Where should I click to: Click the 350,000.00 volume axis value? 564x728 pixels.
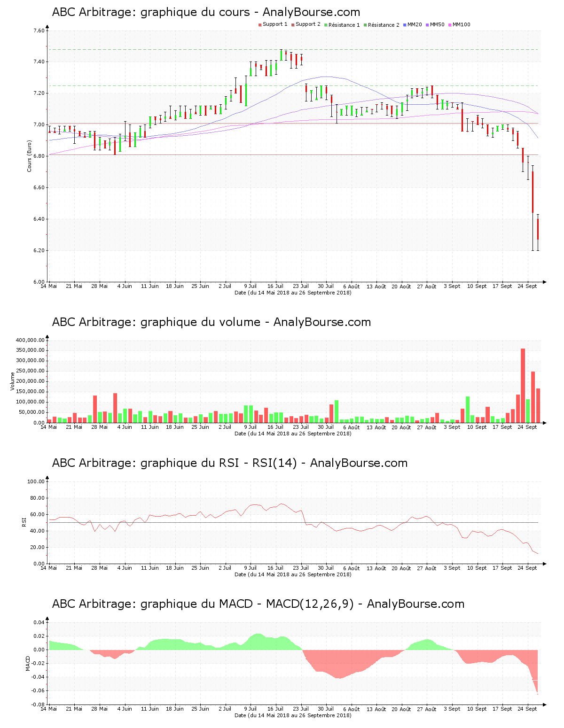point(30,350)
